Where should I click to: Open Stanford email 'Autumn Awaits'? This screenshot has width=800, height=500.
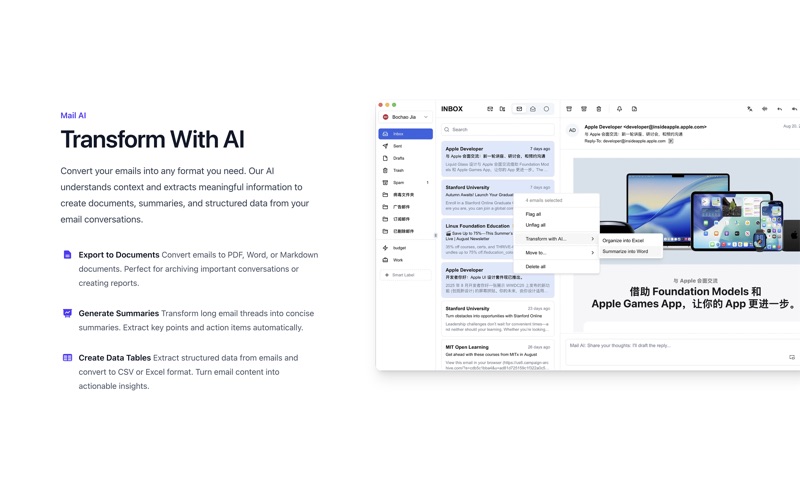pos(478,197)
